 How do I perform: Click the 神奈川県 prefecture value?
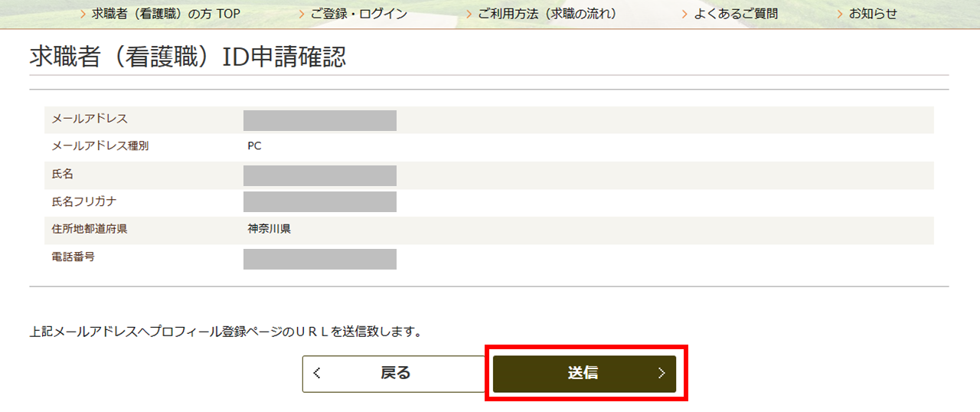[x=269, y=228]
